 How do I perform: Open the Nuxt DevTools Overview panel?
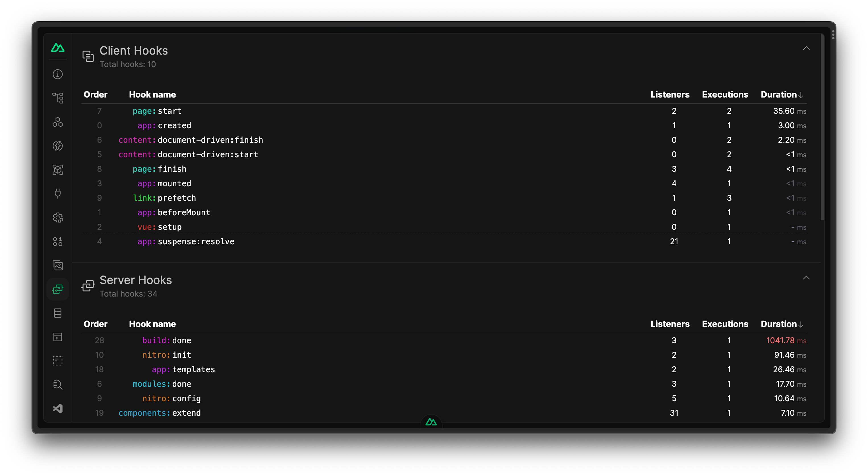58,74
